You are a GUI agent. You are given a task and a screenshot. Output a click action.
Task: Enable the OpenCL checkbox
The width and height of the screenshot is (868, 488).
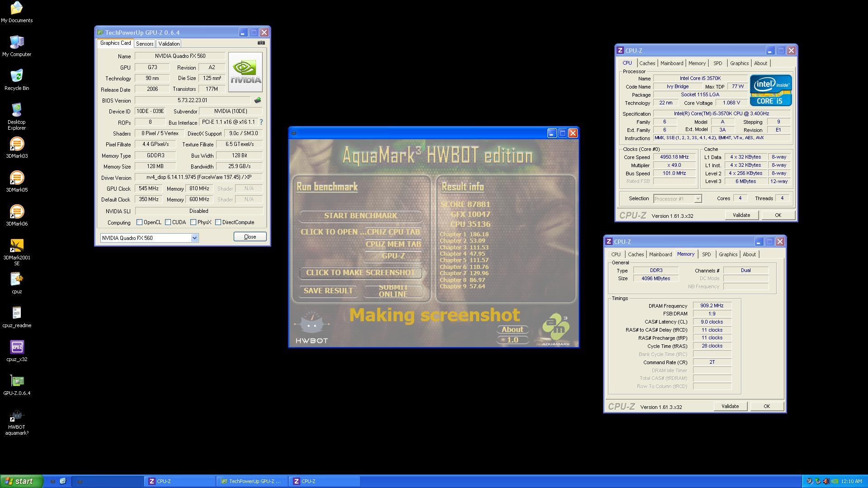[140, 222]
